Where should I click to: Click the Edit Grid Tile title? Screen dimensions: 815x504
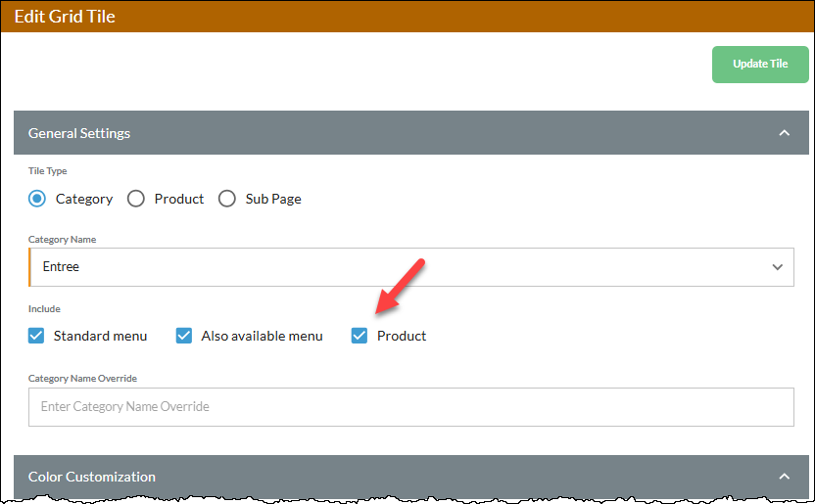pyautogui.click(x=65, y=17)
